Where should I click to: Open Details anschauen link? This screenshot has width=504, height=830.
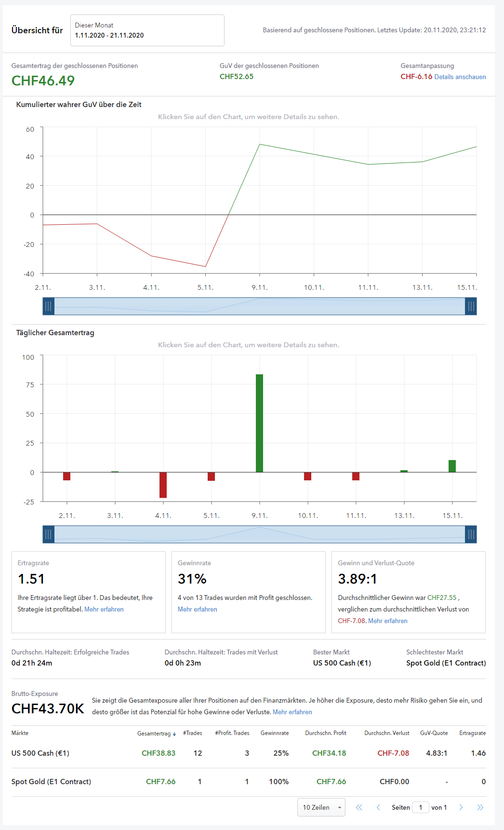point(460,77)
